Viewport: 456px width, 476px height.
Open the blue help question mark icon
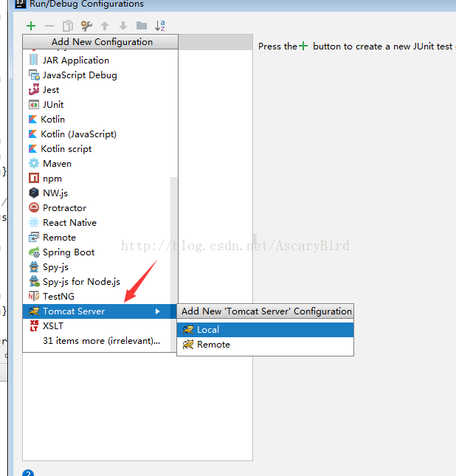28,473
